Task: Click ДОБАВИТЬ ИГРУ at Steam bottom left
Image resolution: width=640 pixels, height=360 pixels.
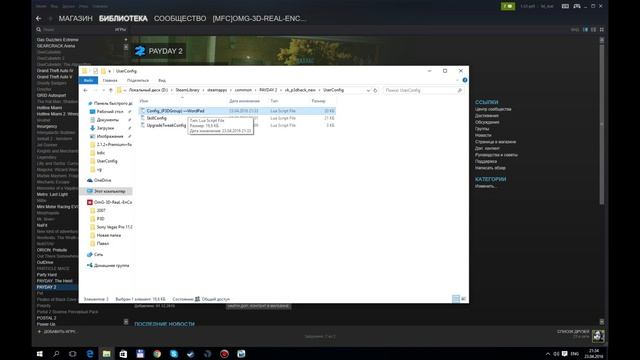Action: click(x=56, y=331)
